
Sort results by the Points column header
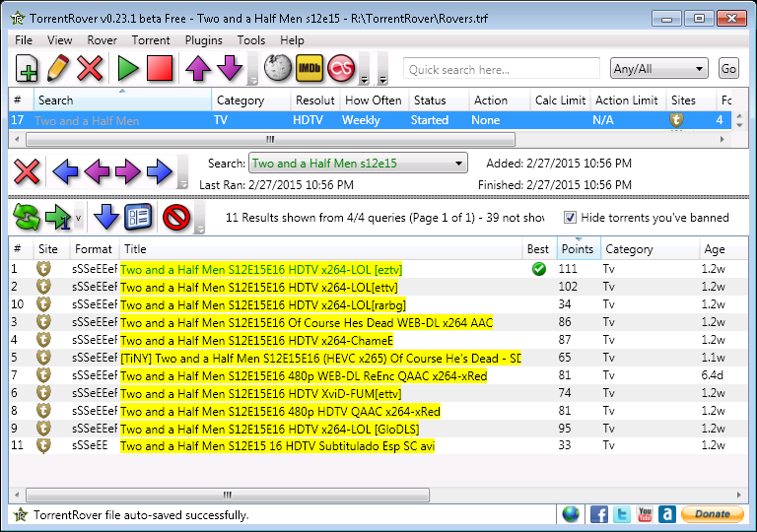point(577,249)
